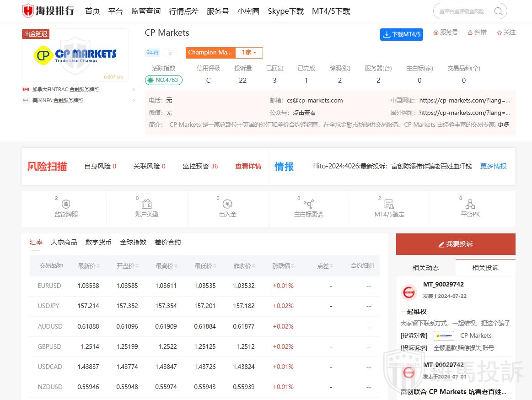Click the 关注 star icon
The image size is (532, 400).
pos(500,32)
